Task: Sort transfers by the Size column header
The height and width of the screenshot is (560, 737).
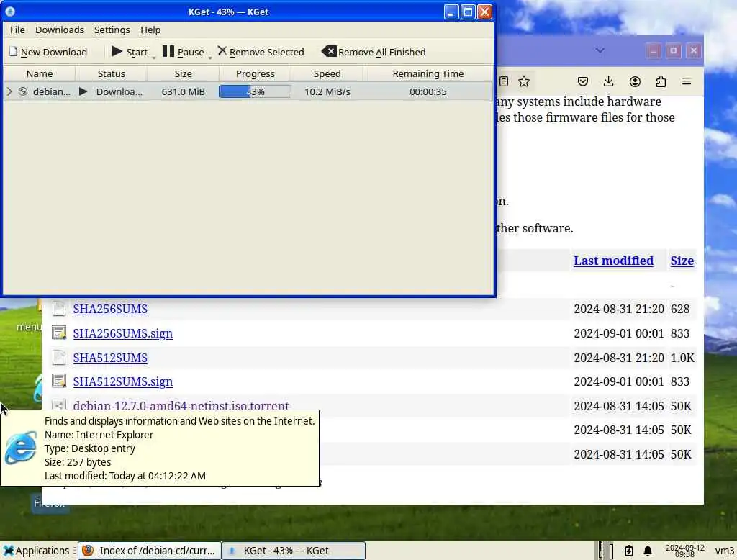Action: (184, 74)
